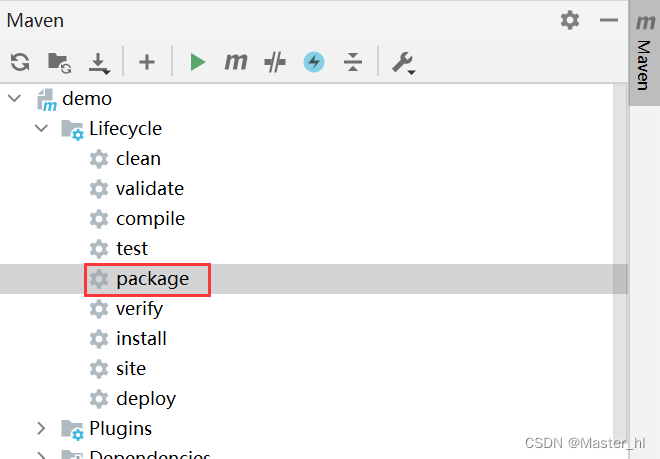Select the demo project row

(306, 99)
